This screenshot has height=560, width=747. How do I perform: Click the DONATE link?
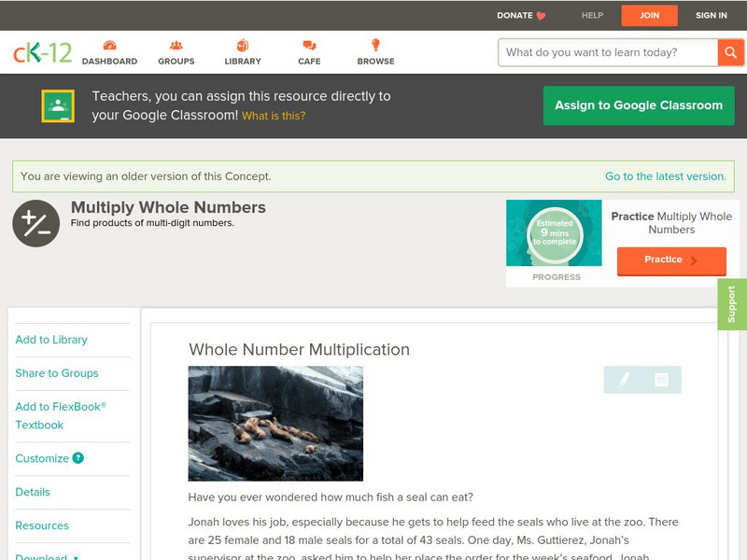click(x=514, y=16)
